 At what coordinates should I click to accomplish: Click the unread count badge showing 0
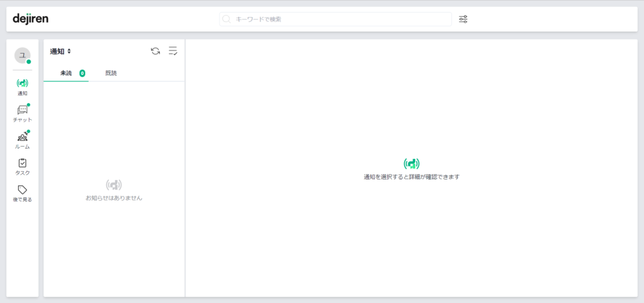pyautogui.click(x=82, y=73)
